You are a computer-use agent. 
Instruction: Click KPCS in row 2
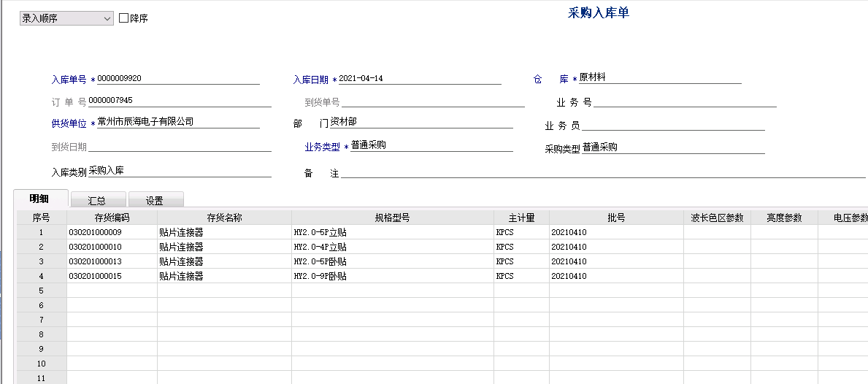click(x=521, y=247)
